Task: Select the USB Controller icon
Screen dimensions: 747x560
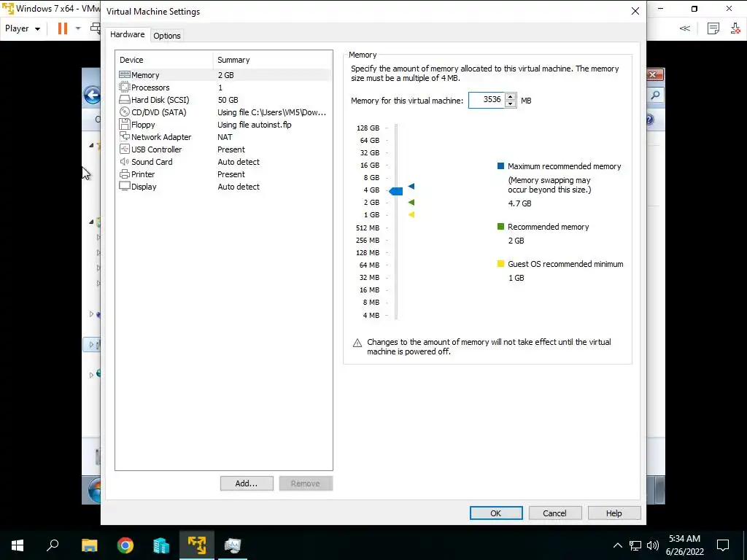Action: tap(124, 149)
